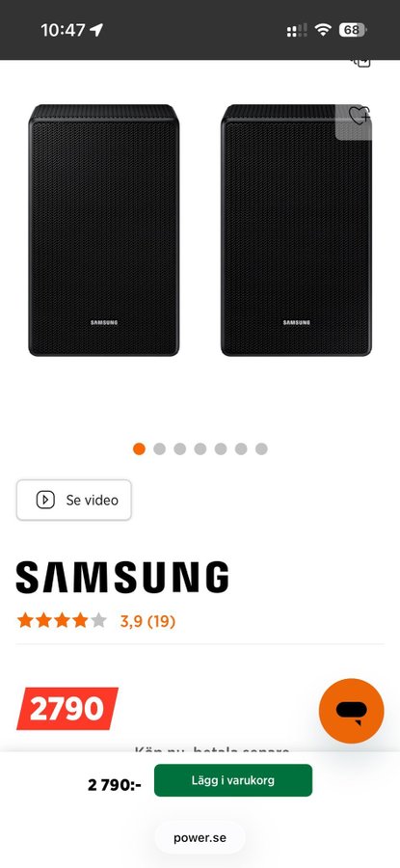Open the Se video button
The height and width of the screenshot is (868, 400).
click(x=74, y=500)
